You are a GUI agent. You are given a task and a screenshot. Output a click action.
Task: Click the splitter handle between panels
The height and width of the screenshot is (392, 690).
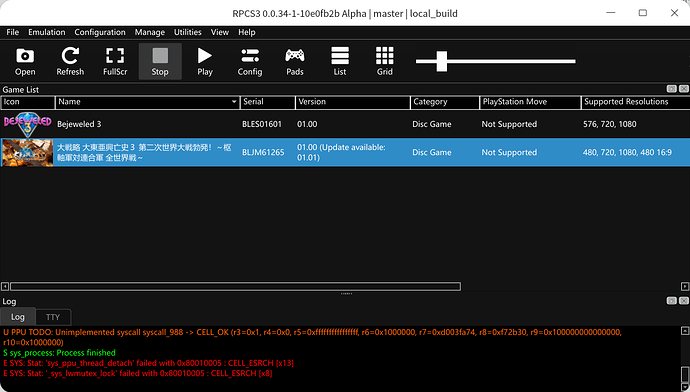[x=346, y=293]
